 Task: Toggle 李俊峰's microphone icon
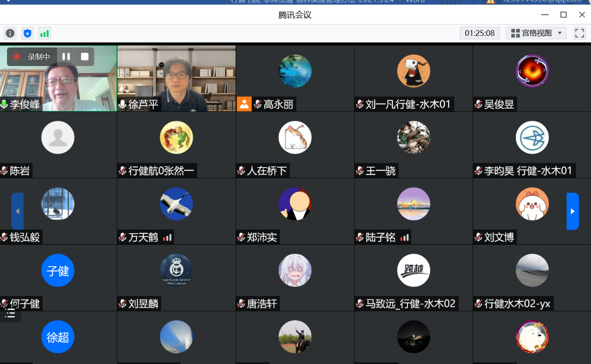pyautogui.click(x=4, y=104)
